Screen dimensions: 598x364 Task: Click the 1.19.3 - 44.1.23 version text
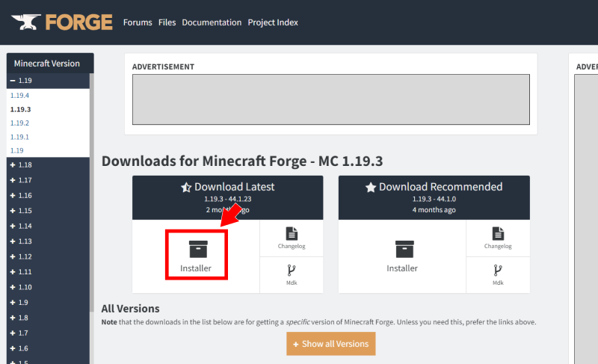(x=228, y=199)
